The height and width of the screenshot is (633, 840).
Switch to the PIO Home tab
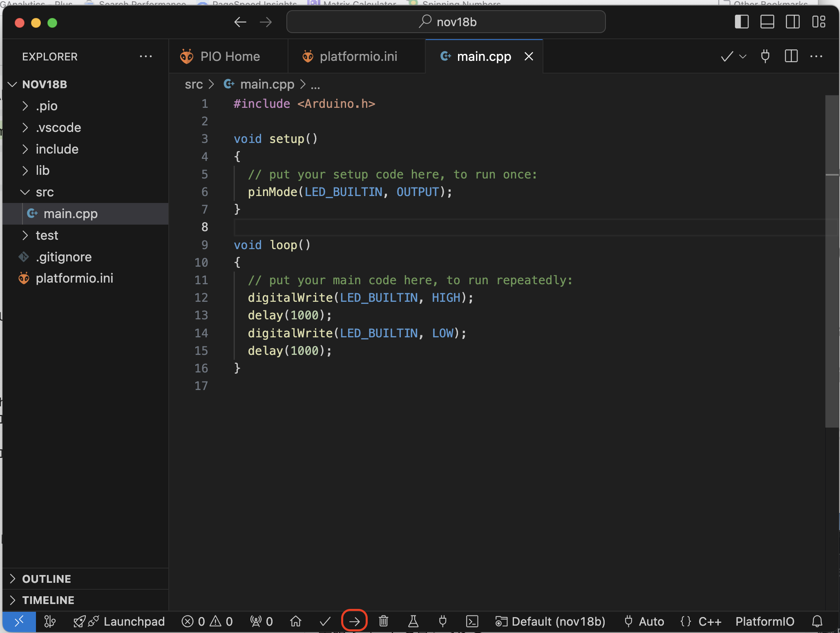(230, 56)
